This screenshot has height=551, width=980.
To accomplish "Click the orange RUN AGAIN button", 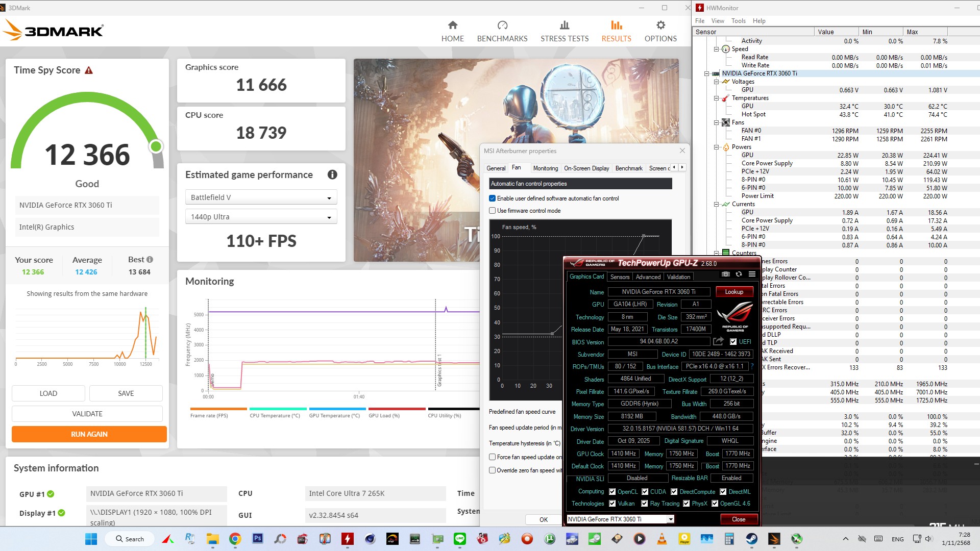I will click(x=89, y=434).
